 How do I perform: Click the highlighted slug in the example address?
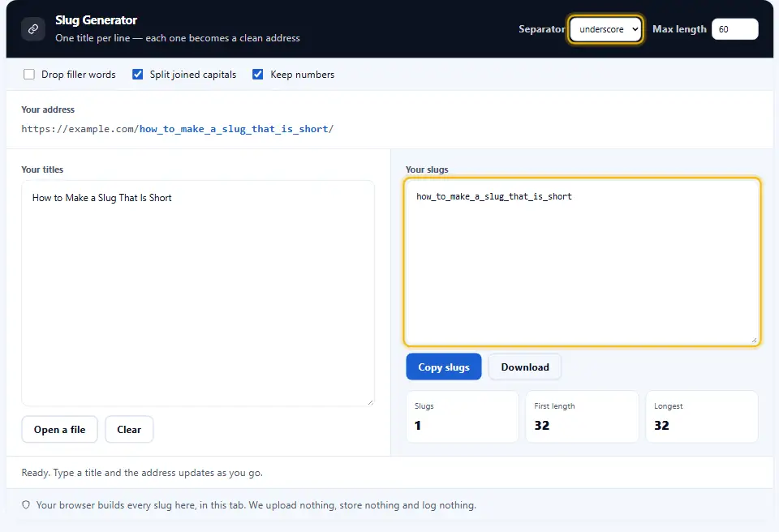[x=234, y=129]
